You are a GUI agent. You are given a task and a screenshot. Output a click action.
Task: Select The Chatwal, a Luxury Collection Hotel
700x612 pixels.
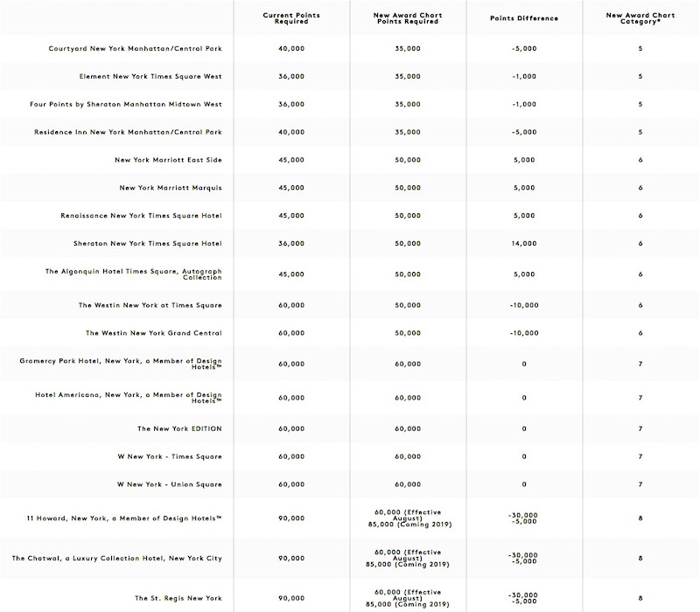pos(117,559)
